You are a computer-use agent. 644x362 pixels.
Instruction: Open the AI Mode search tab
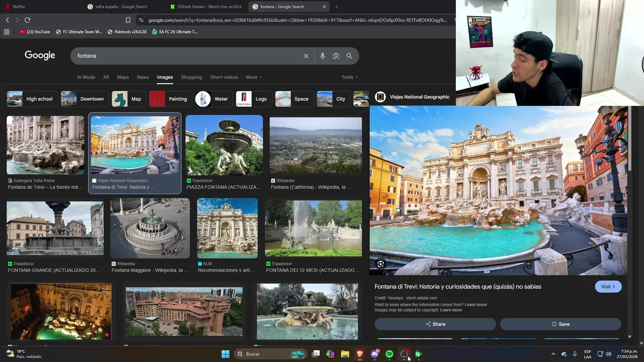pos(86,77)
